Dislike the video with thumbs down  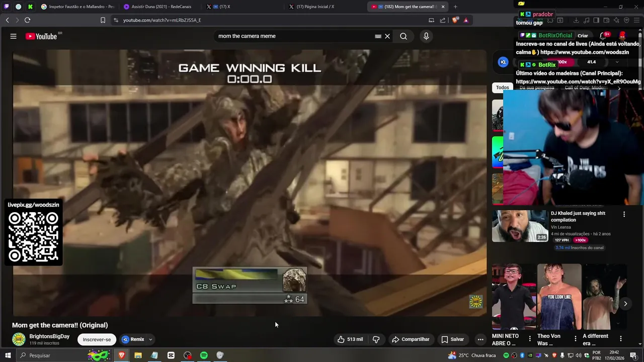(x=376, y=339)
